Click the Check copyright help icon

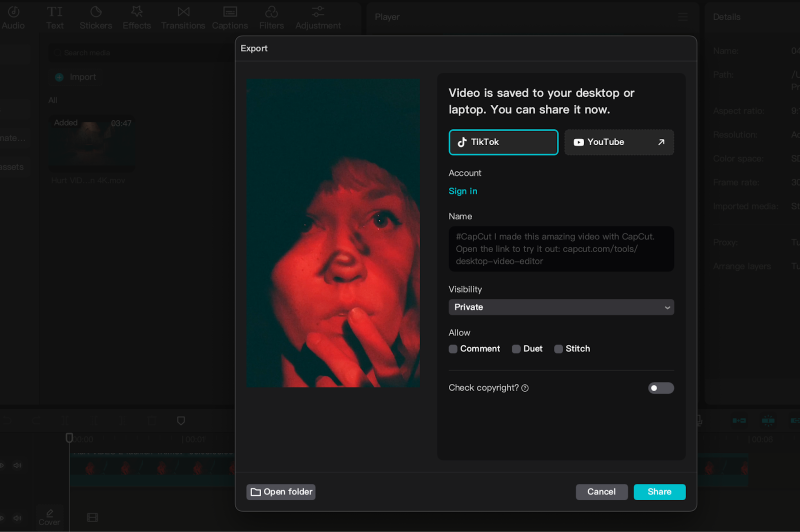pyautogui.click(x=525, y=388)
